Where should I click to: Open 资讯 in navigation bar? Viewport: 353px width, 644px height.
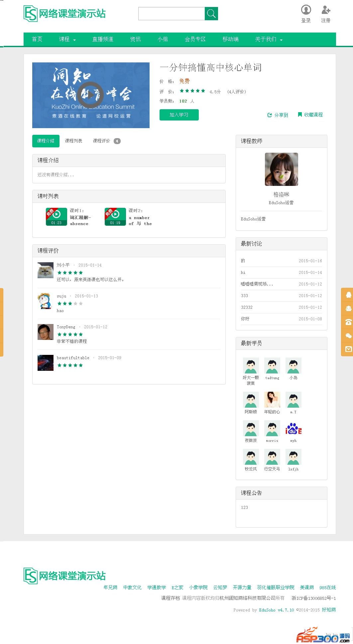pos(135,39)
